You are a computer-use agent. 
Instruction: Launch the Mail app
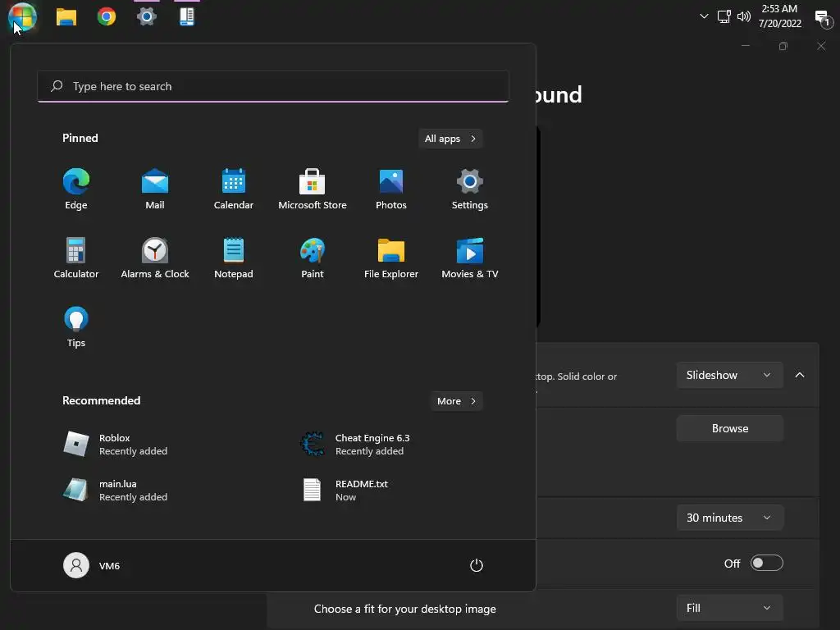point(155,189)
